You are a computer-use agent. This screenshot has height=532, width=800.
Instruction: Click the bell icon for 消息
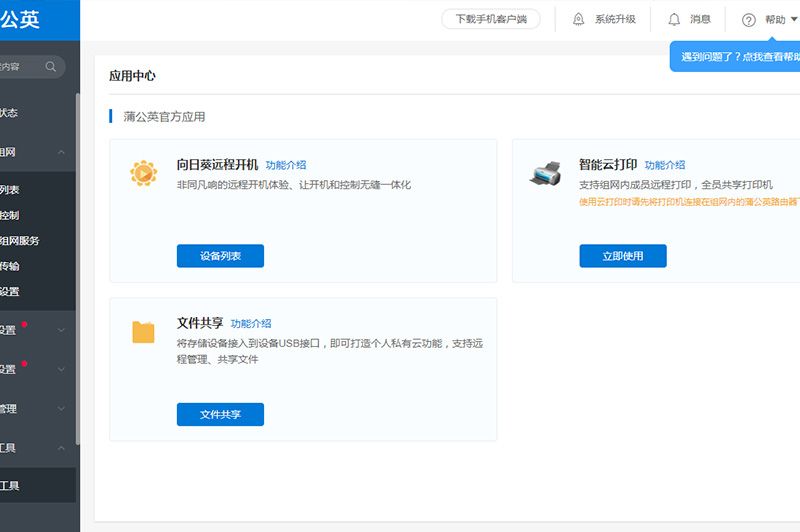674,20
